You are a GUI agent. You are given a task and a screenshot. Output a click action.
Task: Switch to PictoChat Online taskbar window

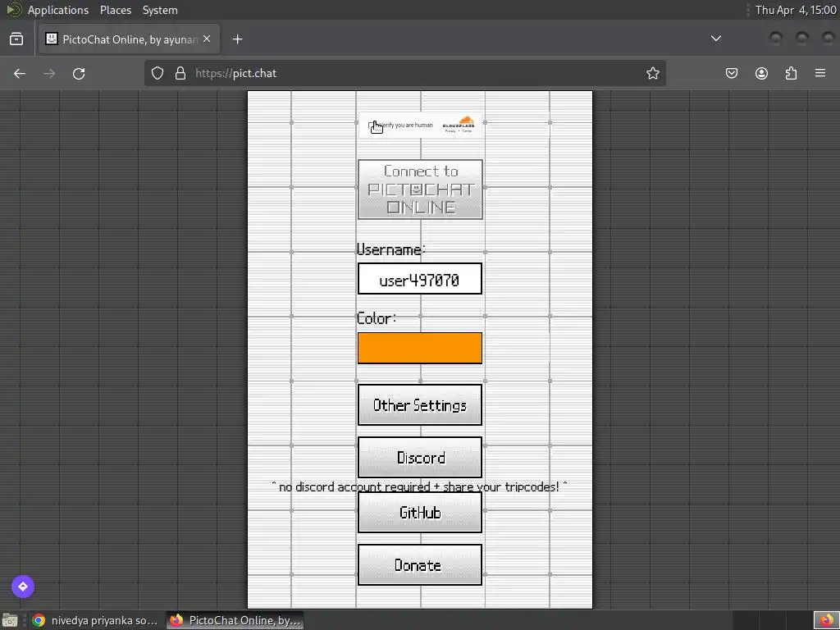[235, 620]
